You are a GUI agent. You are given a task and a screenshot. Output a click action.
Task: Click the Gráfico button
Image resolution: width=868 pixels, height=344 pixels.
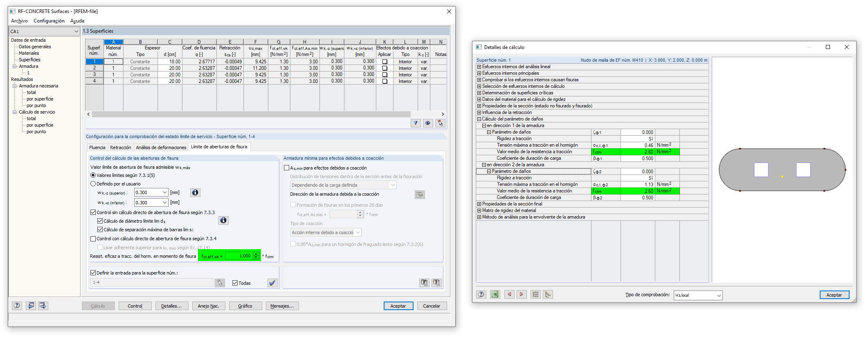[245, 306]
